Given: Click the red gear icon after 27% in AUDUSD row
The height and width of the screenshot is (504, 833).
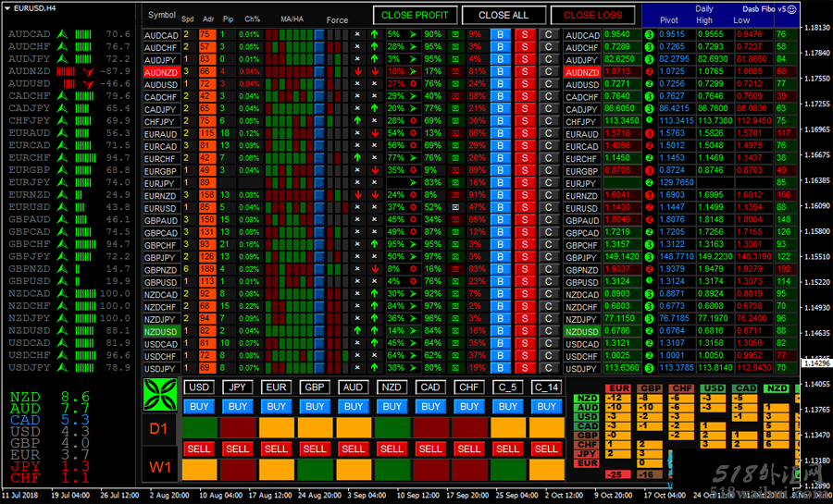Looking at the screenshot, I should click(414, 84).
